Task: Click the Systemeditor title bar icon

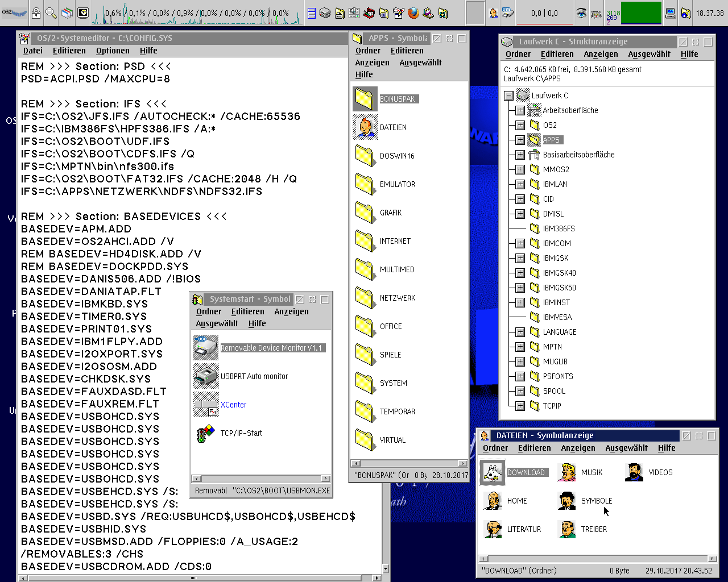Action: click(24, 39)
